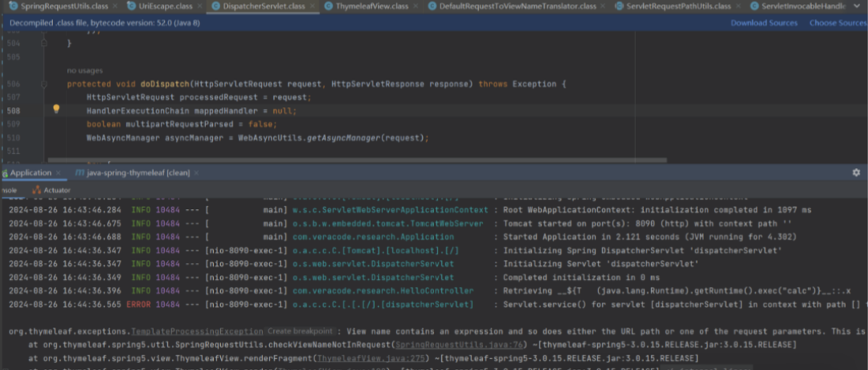Image resolution: width=868 pixels, height=370 pixels.
Task: Click w.s.c.ServletWebServerApplicationContext logger name
Action: (x=390, y=210)
